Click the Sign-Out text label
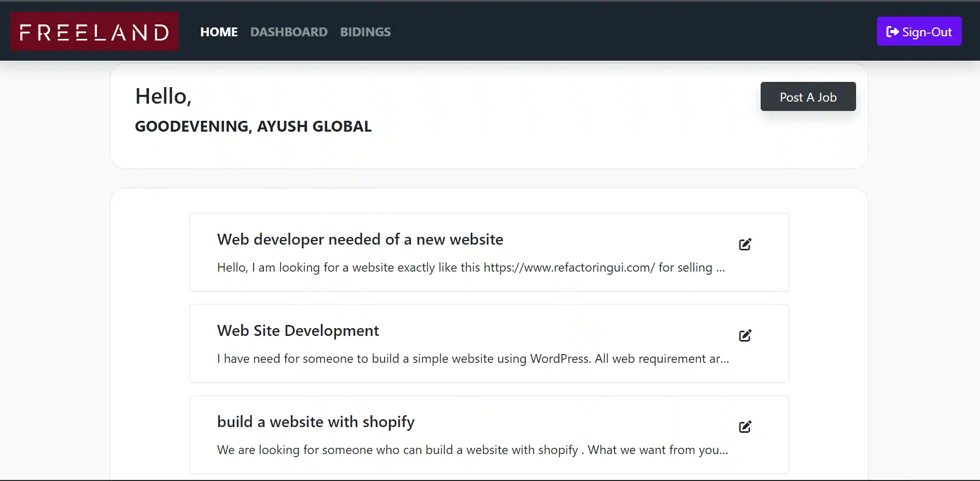The width and height of the screenshot is (980, 481). tap(927, 32)
